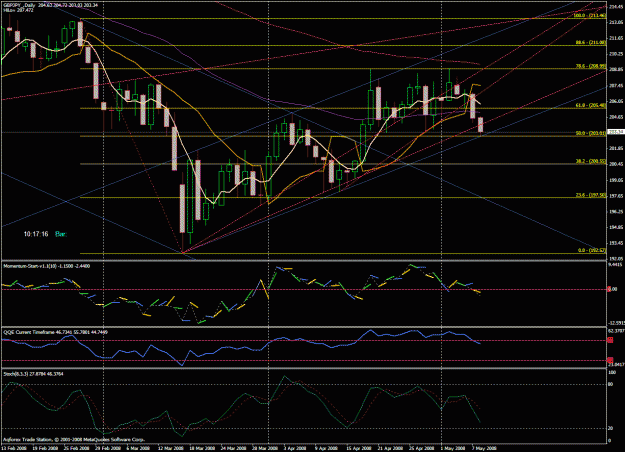Click the MetaQuotes Software Corp. copyright text
Viewport: 625px width, 452px height.
click(x=74, y=440)
